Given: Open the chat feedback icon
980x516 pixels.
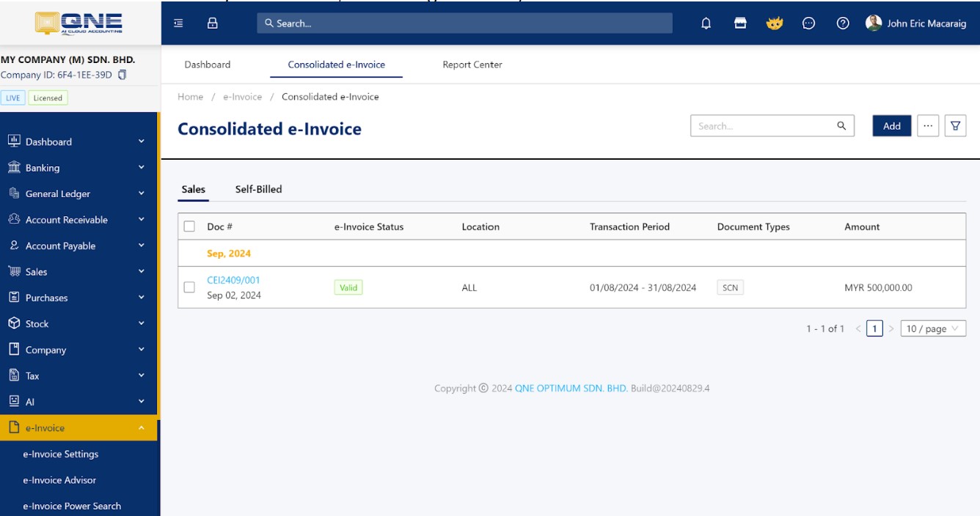Looking at the screenshot, I should coord(808,23).
